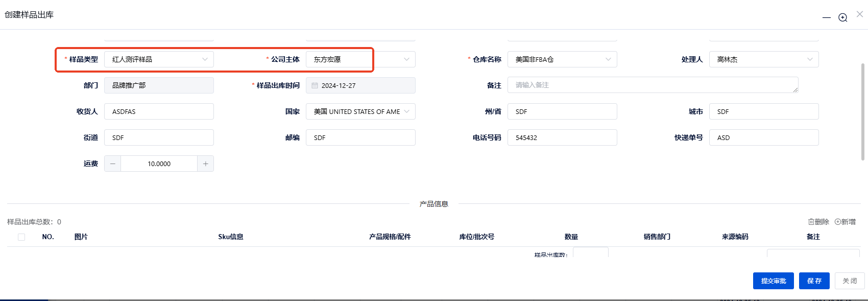Click the 电话号码 field with 545432
Screen dimensions: 868x301
[x=562, y=137]
